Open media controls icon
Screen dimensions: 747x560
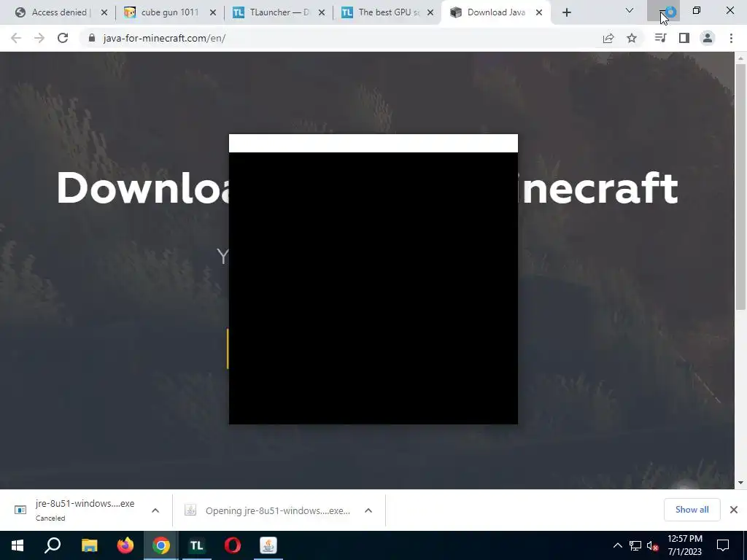coord(660,38)
